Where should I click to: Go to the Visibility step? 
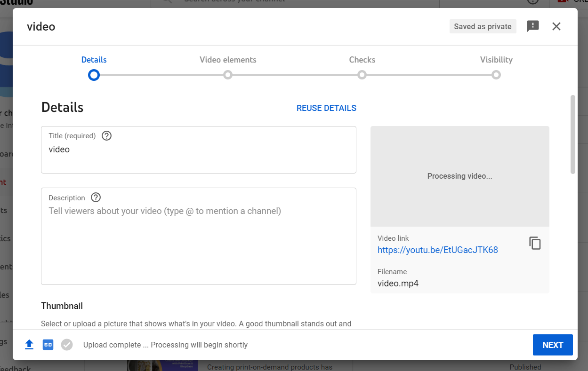tap(496, 60)
